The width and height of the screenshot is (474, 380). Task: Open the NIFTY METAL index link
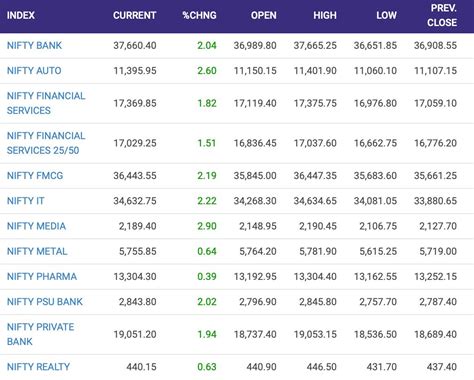click(37, 251)
